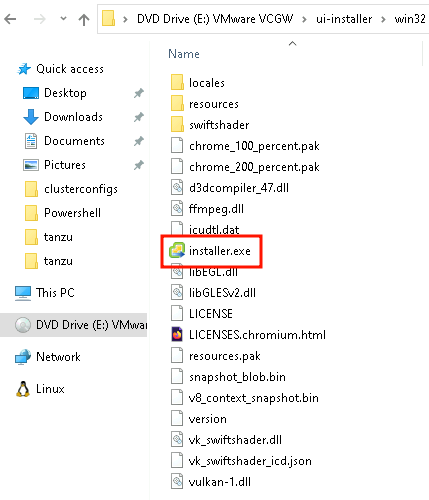This screenshot has height=500, width=429.
Task: Select the ffmpeg.dll file icon
Action: coord(177,209)
